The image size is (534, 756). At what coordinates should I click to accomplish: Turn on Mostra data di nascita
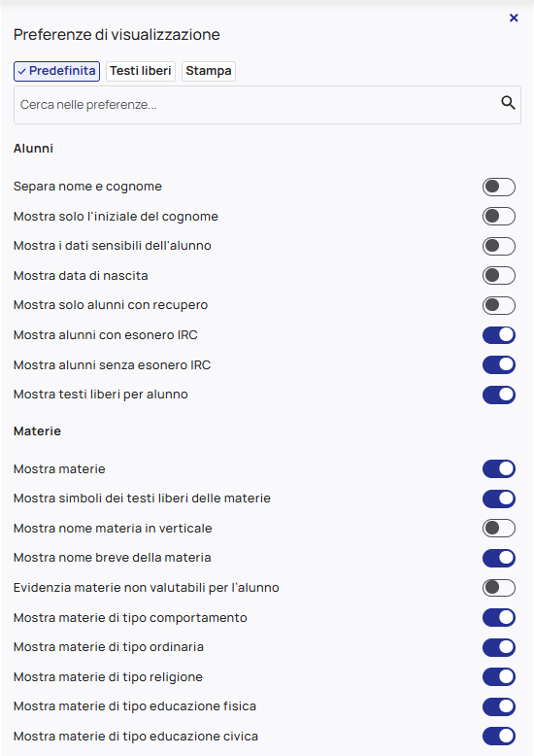[x=499, y=276]
